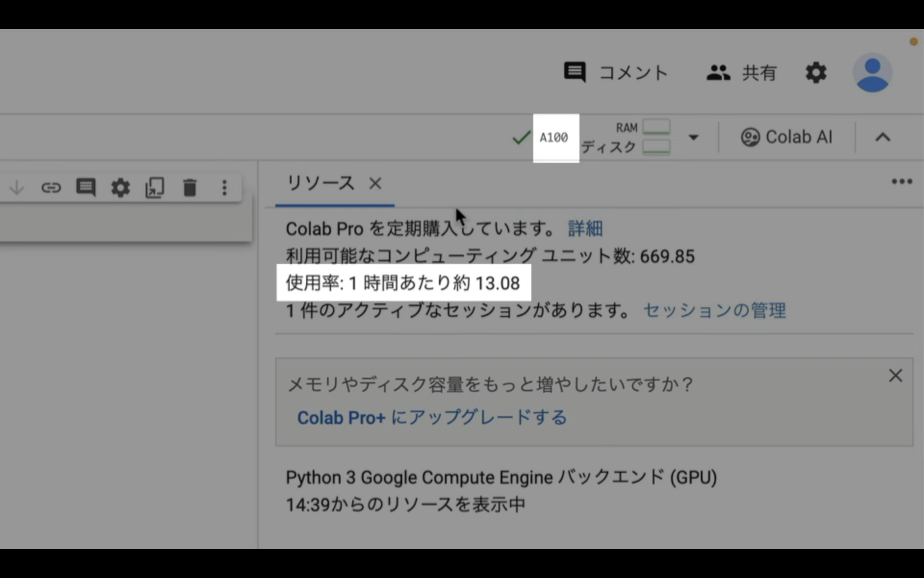Click the メモリやディスク容量 prompt text

pyautogui.click(x=490, y=384)
